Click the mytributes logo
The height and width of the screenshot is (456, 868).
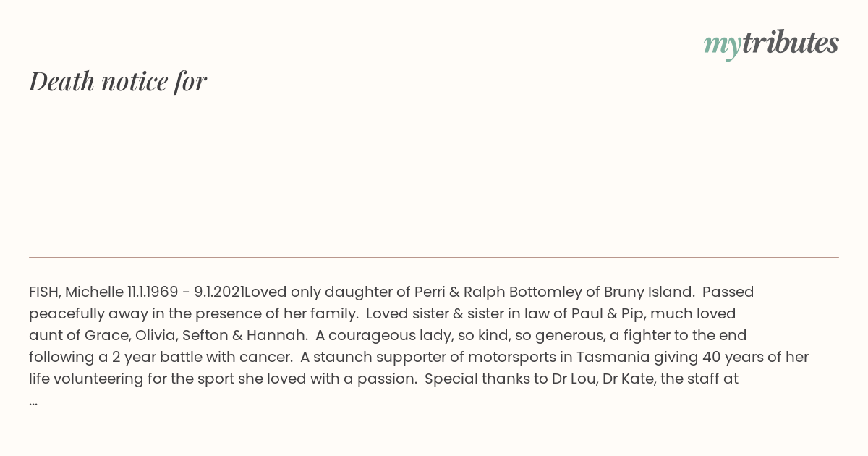[x=771, y=43]
